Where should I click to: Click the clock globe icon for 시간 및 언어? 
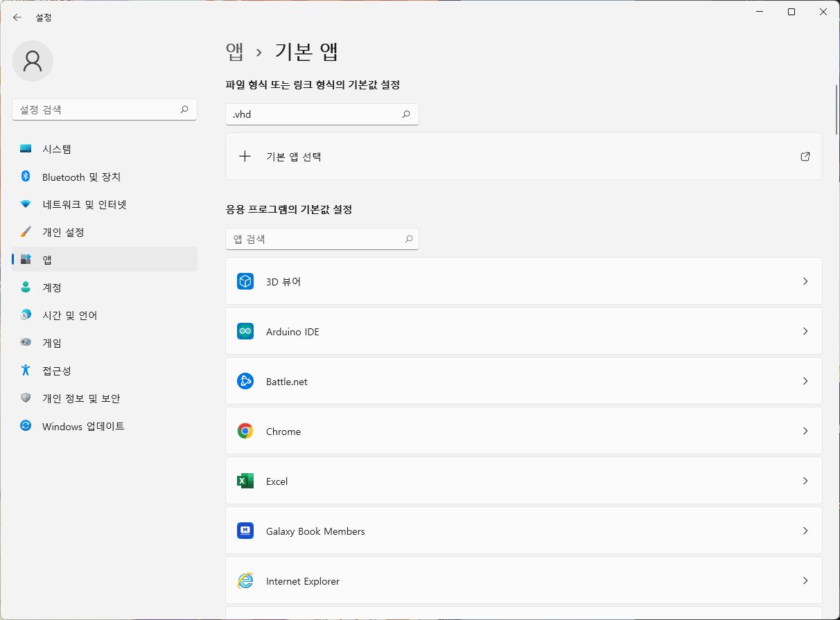26,315
